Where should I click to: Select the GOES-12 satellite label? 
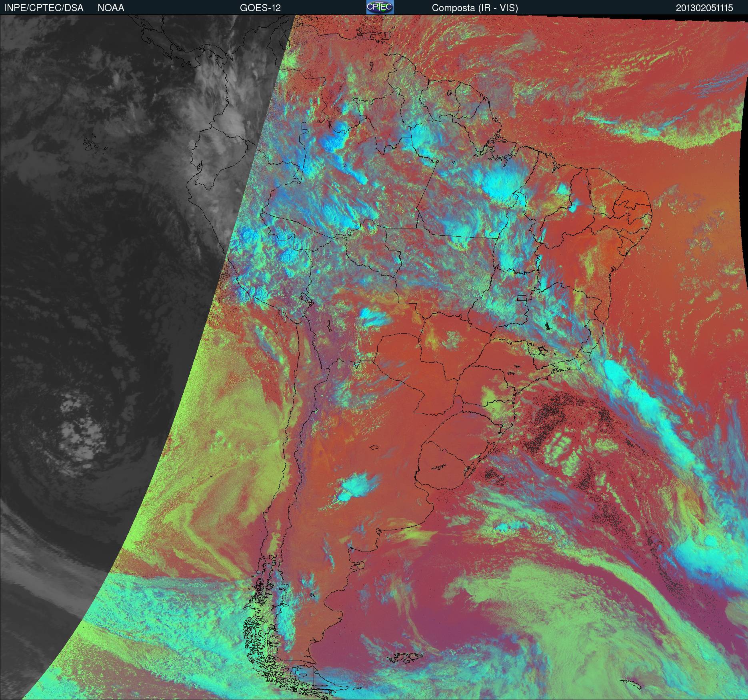pos(260,8)
